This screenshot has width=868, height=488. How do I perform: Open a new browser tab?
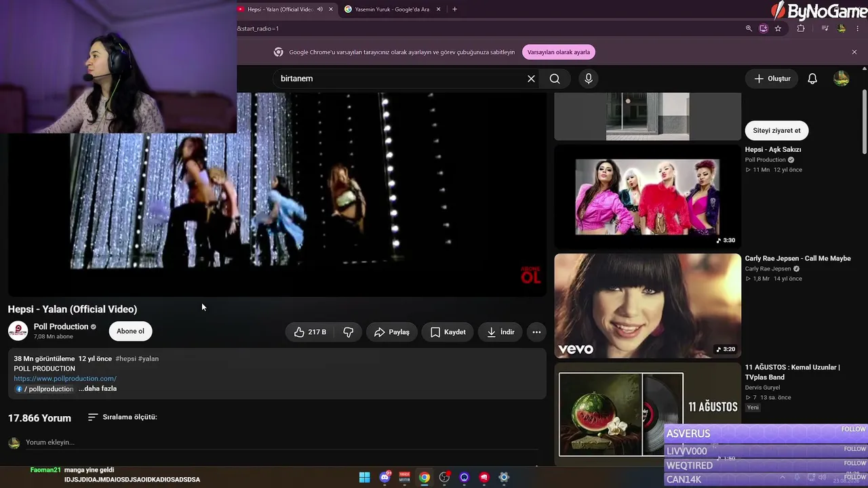[454, 9]
